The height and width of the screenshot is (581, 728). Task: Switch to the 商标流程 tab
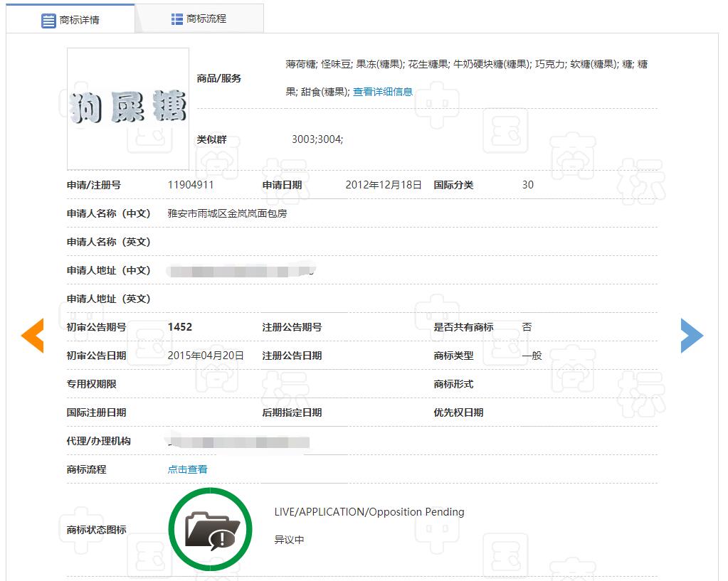206,19
